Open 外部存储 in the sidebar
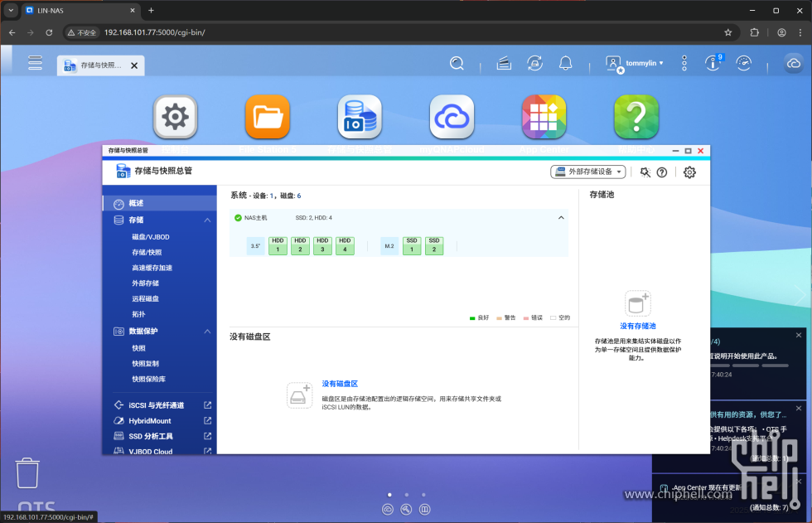The height and width of the screenshot is (523, 812). [x=146, y=283]
